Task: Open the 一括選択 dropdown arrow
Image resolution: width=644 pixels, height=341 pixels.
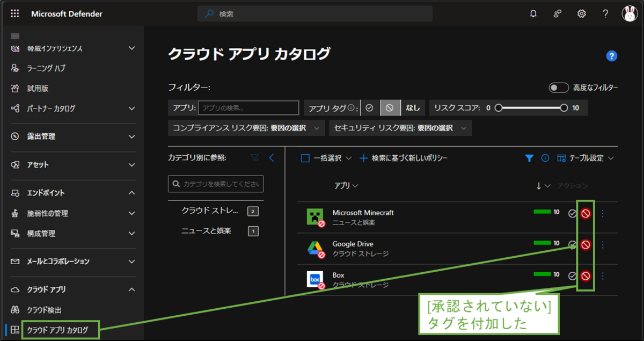Action: (x=348, y=158)
